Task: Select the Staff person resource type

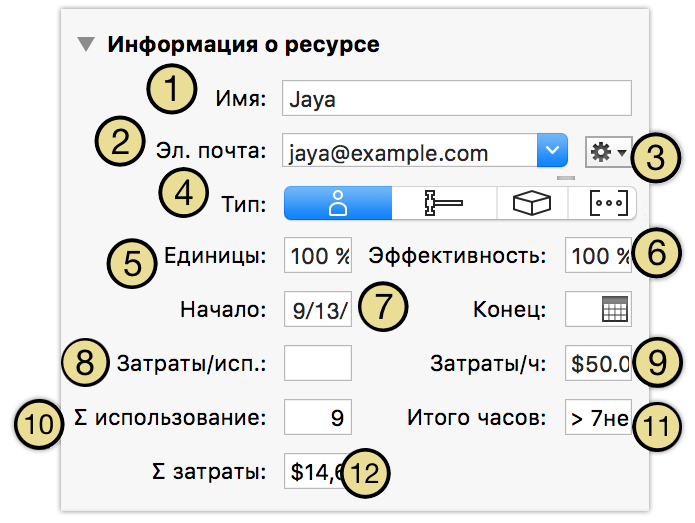Action: 338,203
